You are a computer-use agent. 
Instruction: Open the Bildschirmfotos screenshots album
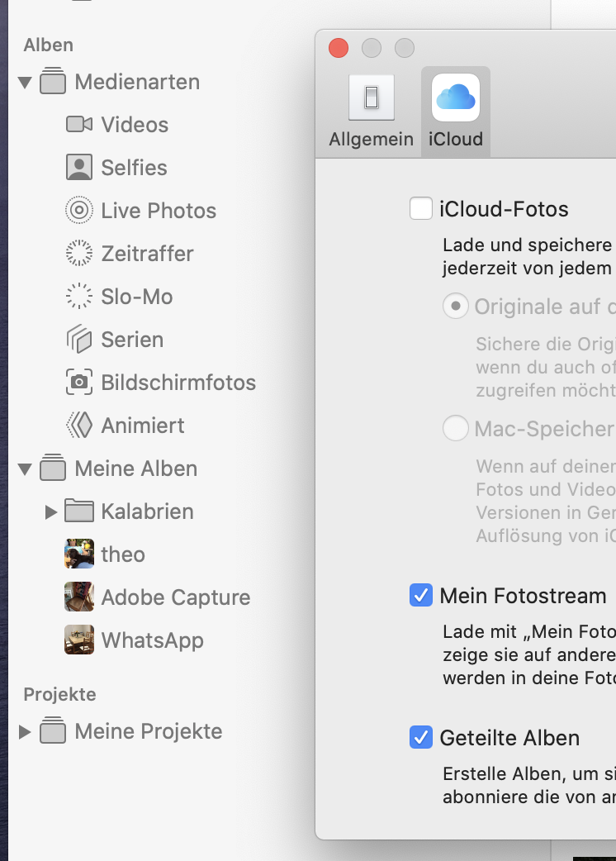point(178,383)
